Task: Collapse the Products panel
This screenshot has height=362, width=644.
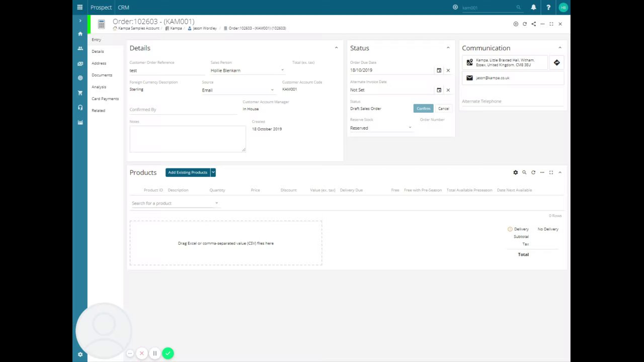Action: coord(560,172)
